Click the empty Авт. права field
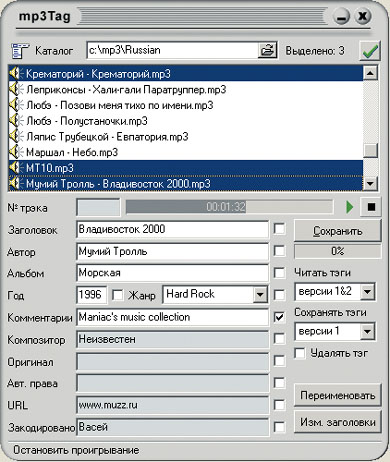The width and height of the screenshot is (390, 462). tap(172, 383)
